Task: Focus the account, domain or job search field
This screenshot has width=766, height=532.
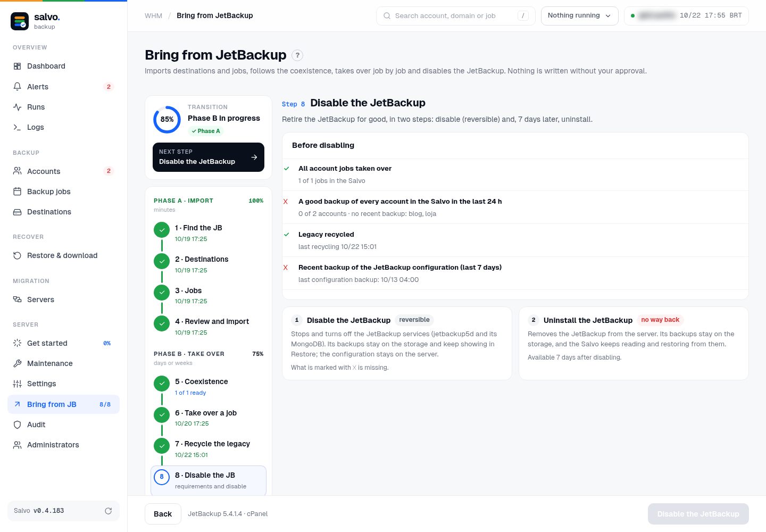Action: coord(455,16)
